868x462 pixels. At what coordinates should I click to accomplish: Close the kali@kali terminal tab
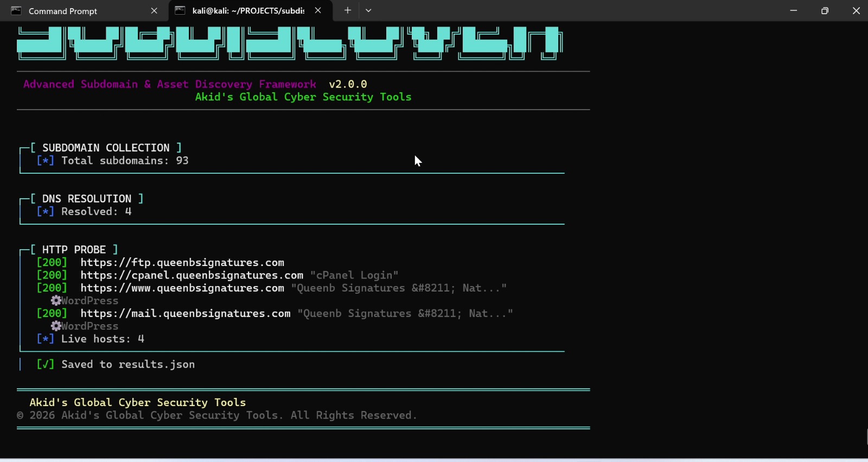click(318, 10)
